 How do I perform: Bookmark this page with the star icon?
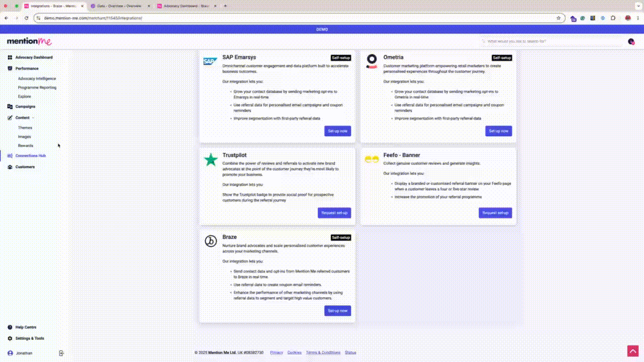click(x=558, y=18)
